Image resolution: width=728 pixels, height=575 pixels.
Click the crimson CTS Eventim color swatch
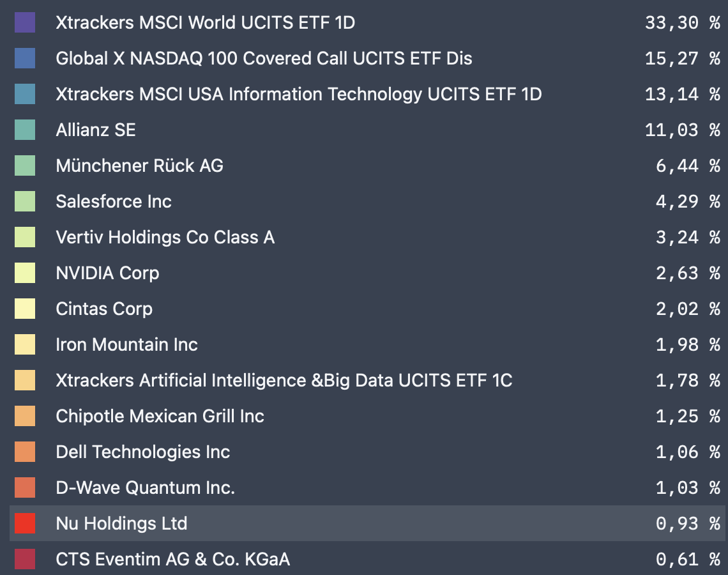tap(25, 560)
